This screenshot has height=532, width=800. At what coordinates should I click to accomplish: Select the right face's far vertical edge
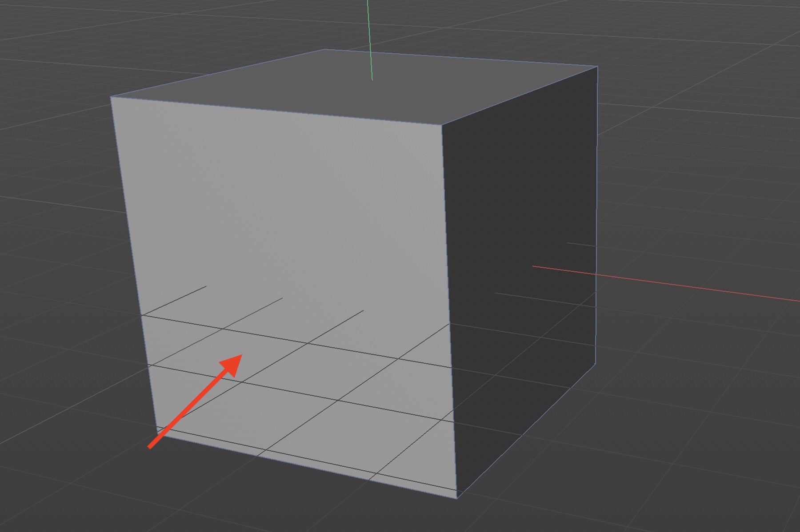(x=596, y=213)
